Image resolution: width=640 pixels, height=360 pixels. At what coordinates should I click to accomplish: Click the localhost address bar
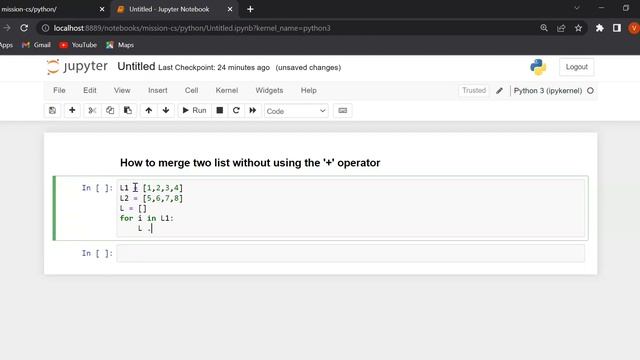(286, 28)
